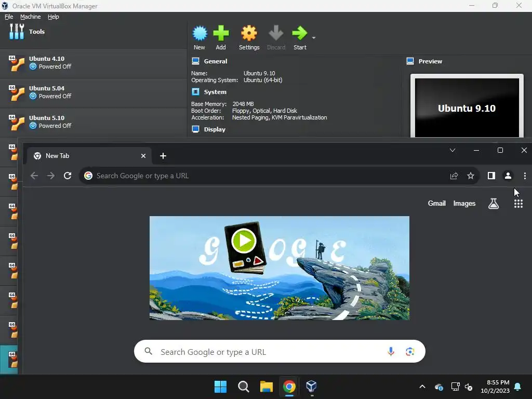This screenshot has width=532, height=399.
Task: Click the Preview section header icon
Action: [410, 61]
